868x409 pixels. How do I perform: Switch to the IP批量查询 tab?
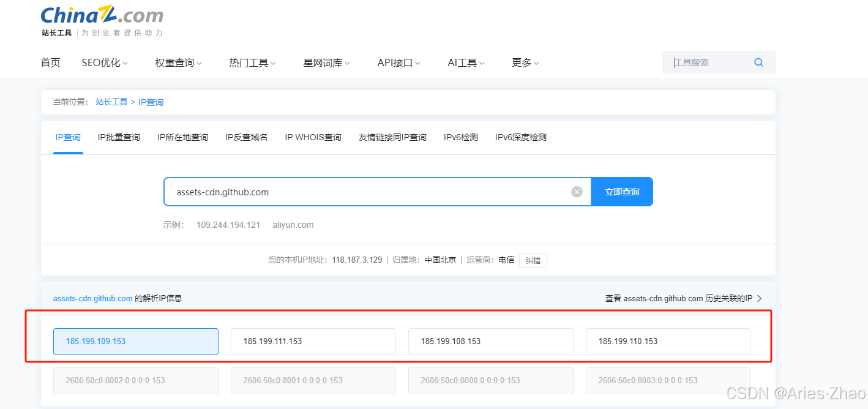point(119,137)
